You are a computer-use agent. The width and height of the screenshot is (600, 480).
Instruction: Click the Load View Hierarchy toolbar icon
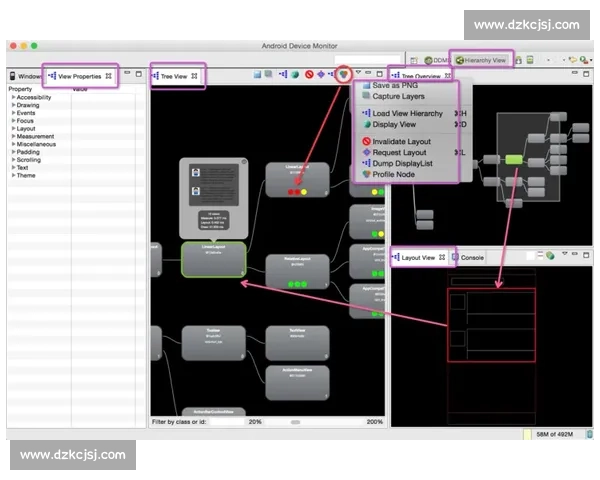(283, 74)
